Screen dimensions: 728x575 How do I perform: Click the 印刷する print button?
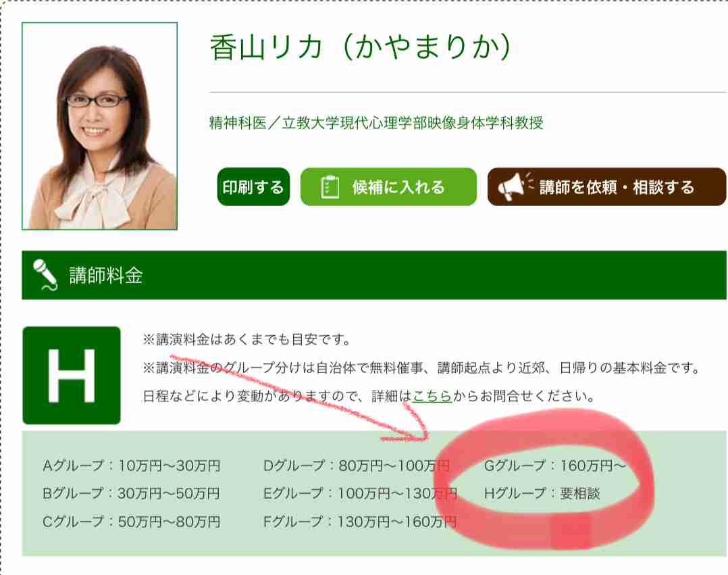tap(253, 186)
